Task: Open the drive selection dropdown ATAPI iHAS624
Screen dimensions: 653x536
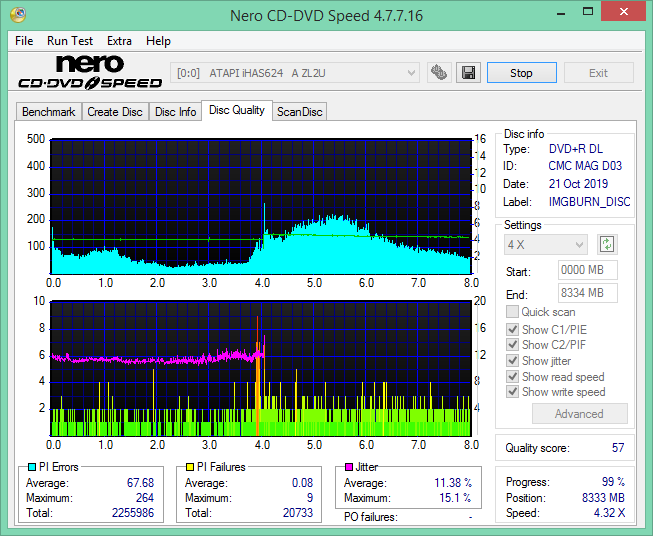Action: (295, 73)
